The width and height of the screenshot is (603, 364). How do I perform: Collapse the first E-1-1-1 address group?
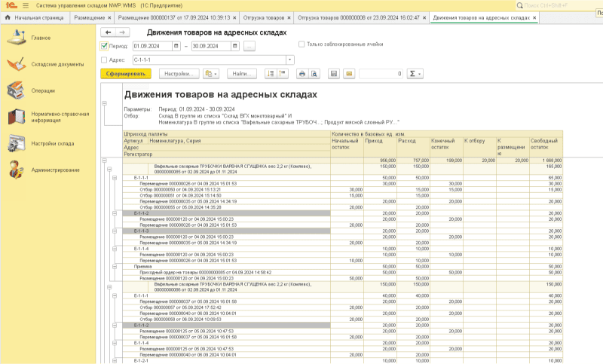point(115,178)
